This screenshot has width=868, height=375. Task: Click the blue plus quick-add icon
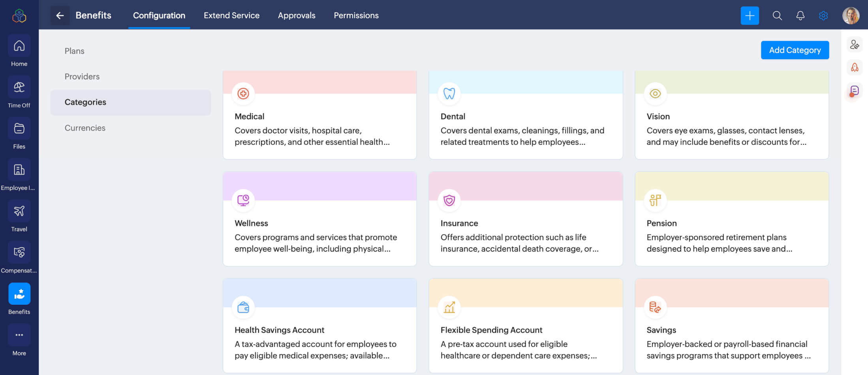click(x=750, y=15)
